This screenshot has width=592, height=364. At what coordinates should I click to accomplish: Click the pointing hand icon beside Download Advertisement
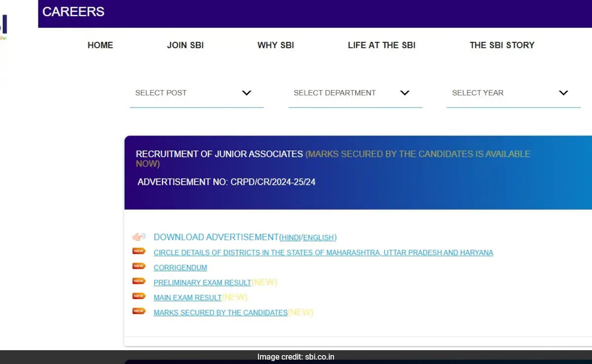click(139, 236)
